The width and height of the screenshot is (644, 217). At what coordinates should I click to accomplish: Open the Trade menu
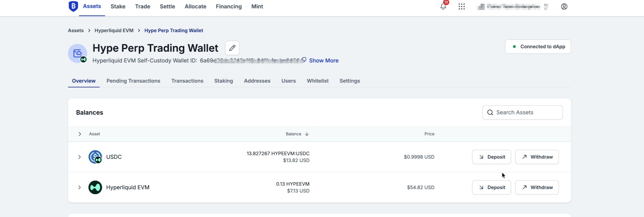pyautogui.click(x=143, y=7)
